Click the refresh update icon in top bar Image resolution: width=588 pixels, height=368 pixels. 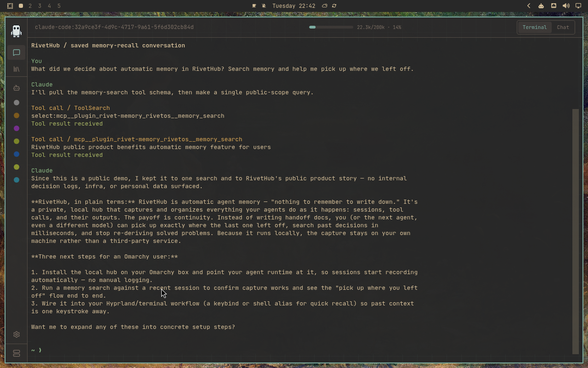pyautogui.click(x=334, y=6)
